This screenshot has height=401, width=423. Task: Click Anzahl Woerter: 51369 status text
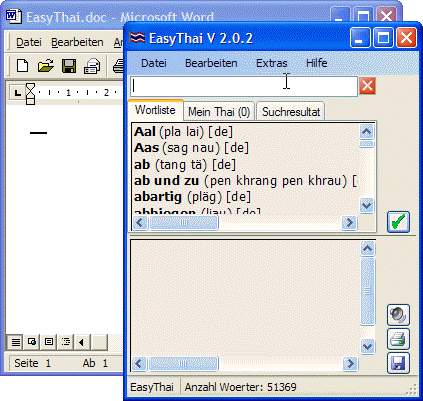tap(241, 387)
